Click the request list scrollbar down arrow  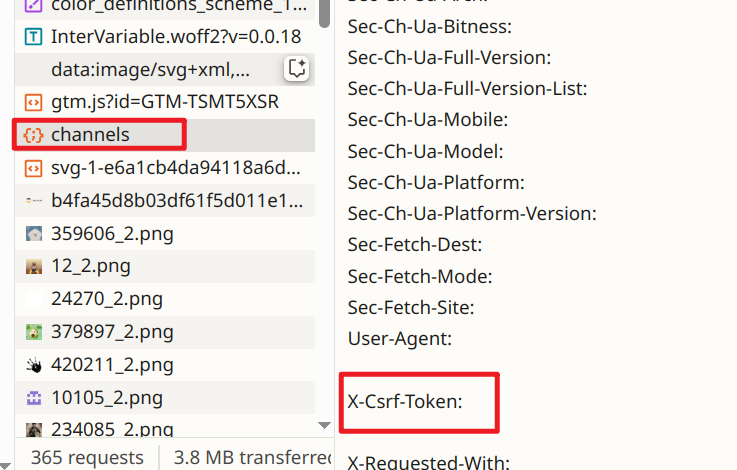point(324,425)
